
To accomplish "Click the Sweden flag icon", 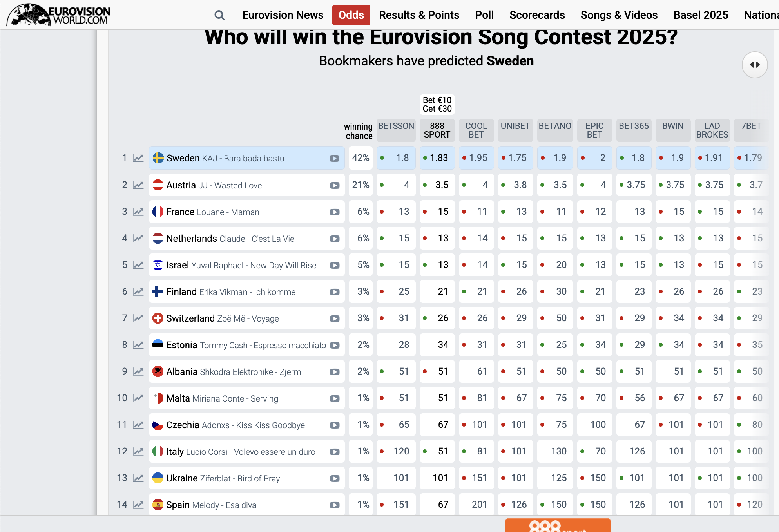I will 158,158.
